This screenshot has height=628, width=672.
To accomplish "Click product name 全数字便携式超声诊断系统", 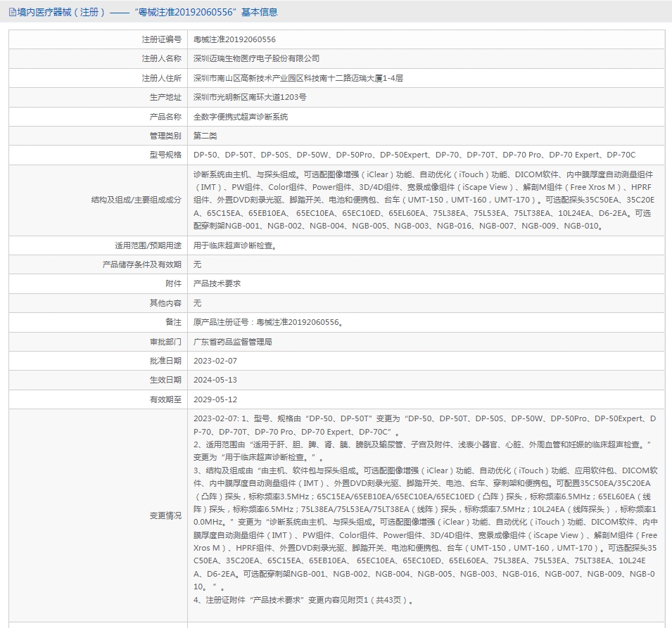I will coord(241,117).
